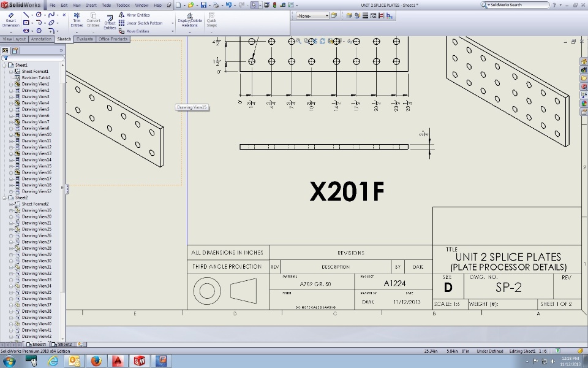
Task: Click the Line Style icon
Action: point(373,15)
